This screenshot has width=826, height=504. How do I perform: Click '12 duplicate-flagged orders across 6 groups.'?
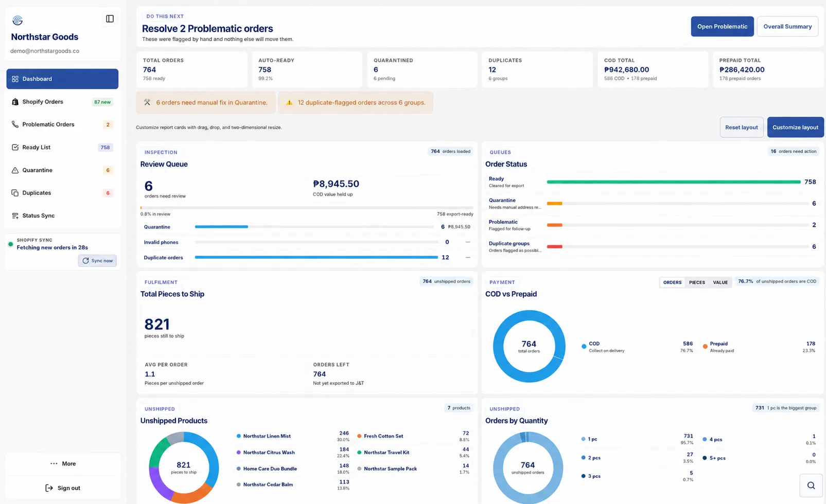click(362, 103)
